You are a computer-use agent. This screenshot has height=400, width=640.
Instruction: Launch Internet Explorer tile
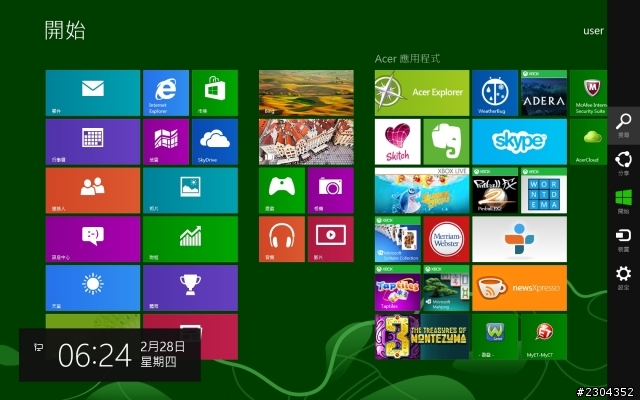(166, 93)
